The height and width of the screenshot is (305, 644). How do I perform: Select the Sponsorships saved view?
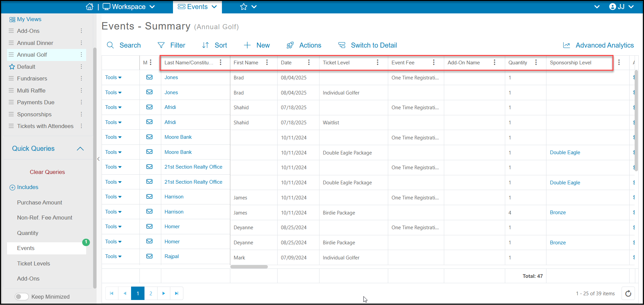(x=34, y=114)
